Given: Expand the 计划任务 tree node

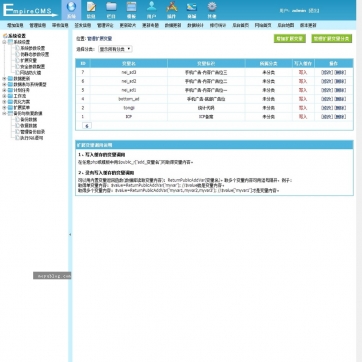Looking at the screenshot, I should (4, 90).
